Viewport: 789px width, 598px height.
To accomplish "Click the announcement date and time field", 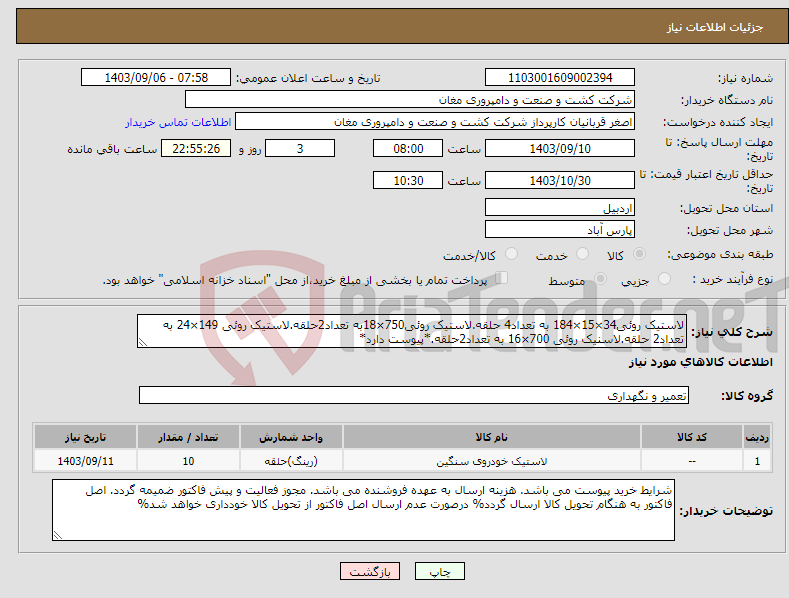I will (156, 78).
